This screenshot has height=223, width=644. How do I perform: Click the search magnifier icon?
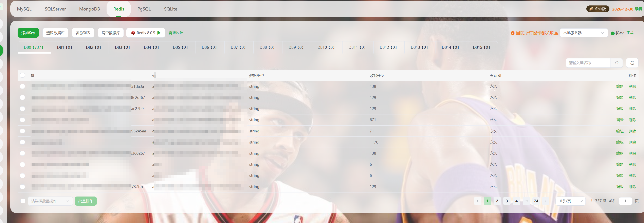pyautogui.click(x=617, y=63)
